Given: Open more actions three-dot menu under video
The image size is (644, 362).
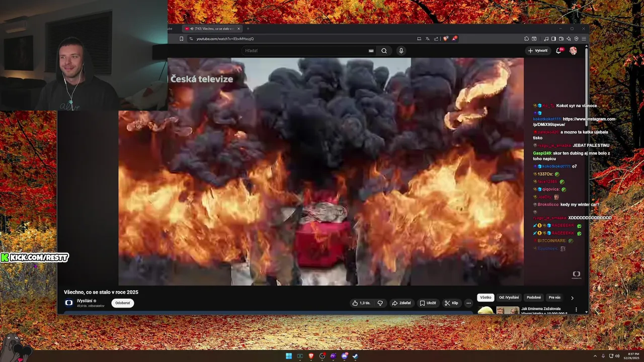Looking at the screenshot, I should 468,303.
